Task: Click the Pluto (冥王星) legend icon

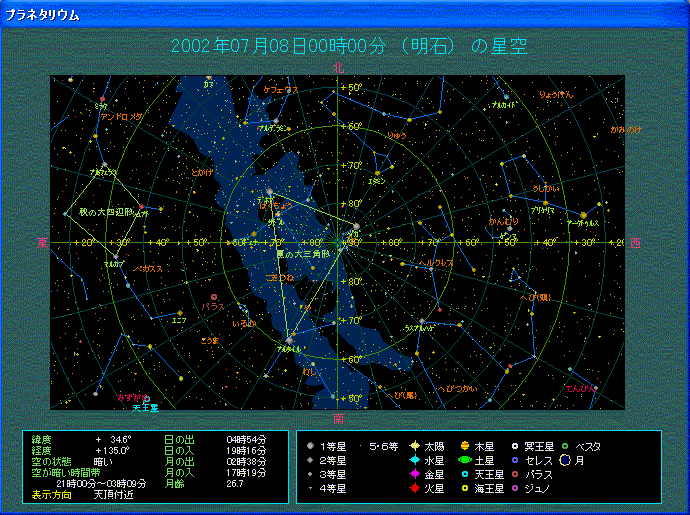Action: 515,446
